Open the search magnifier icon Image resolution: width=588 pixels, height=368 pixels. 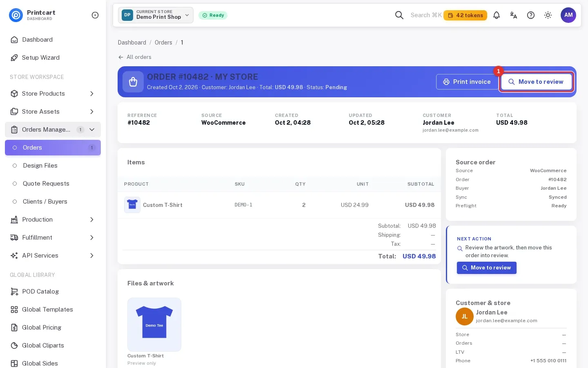(399, 15)
